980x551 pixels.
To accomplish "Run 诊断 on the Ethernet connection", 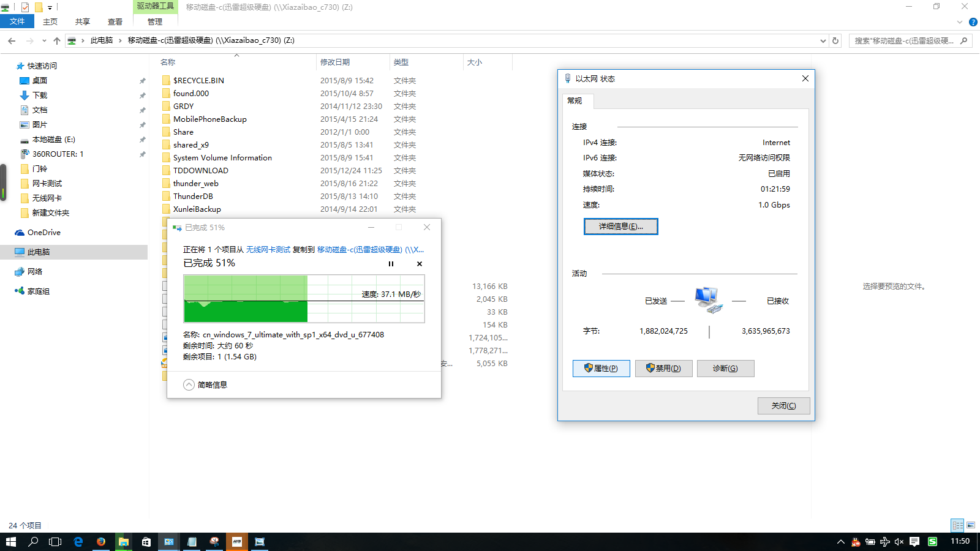I will pos(725,368).
